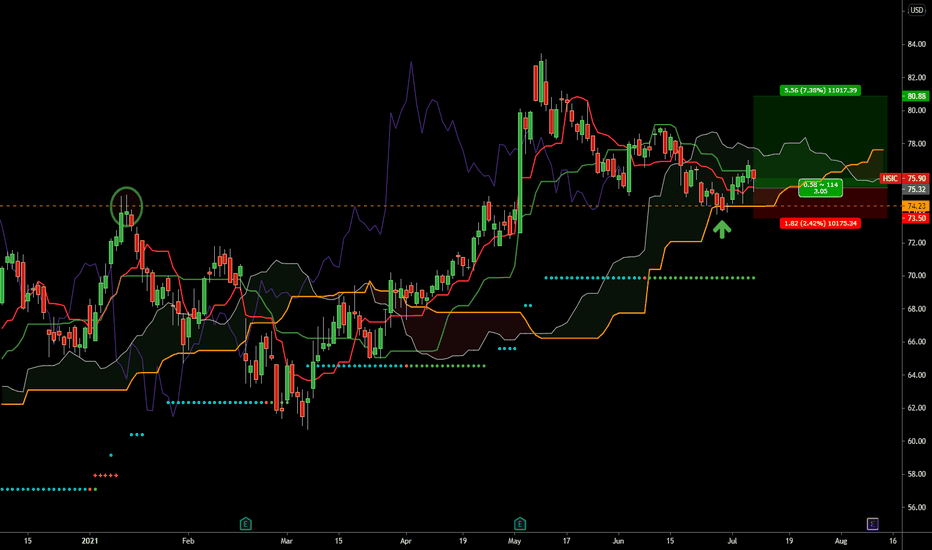Click the Jul label on the time axis

point(732,541)
